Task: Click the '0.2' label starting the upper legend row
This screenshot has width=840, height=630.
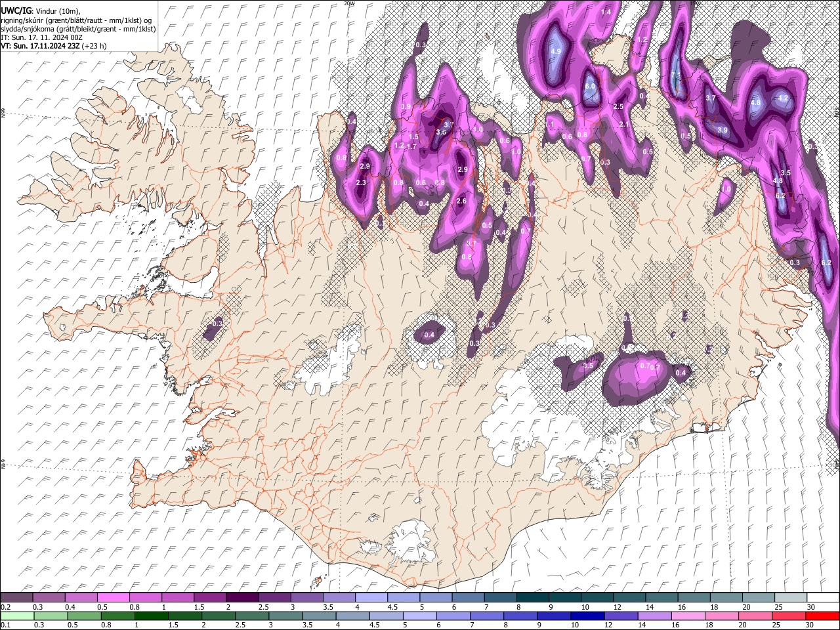Action: coord(5,607)
